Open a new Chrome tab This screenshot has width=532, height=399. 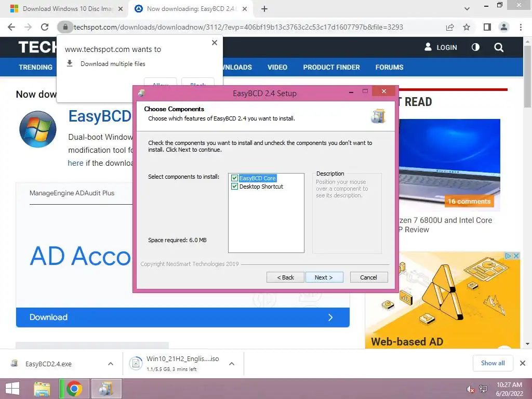coord(264,9)
